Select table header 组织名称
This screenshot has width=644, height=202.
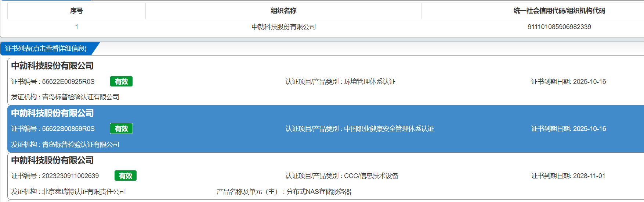pos(283,11)
